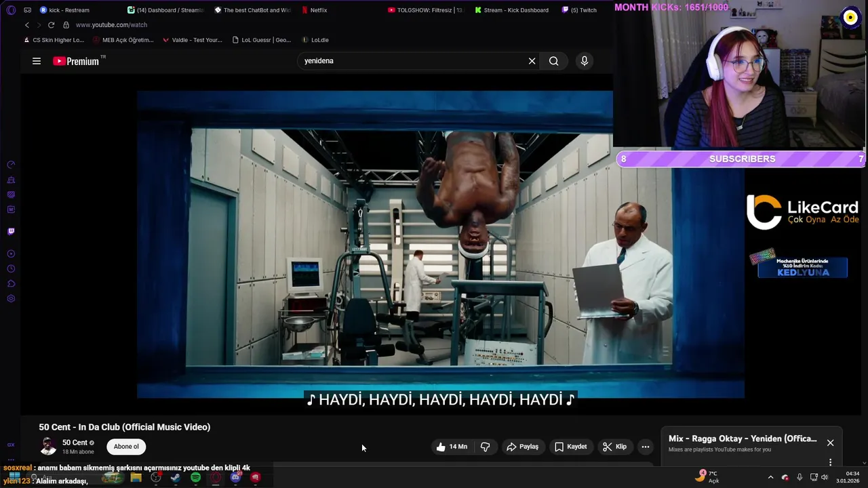Open the GX label in sidebar bottom
Viewport: 868px width, 488px height.
tap(11, 445)
